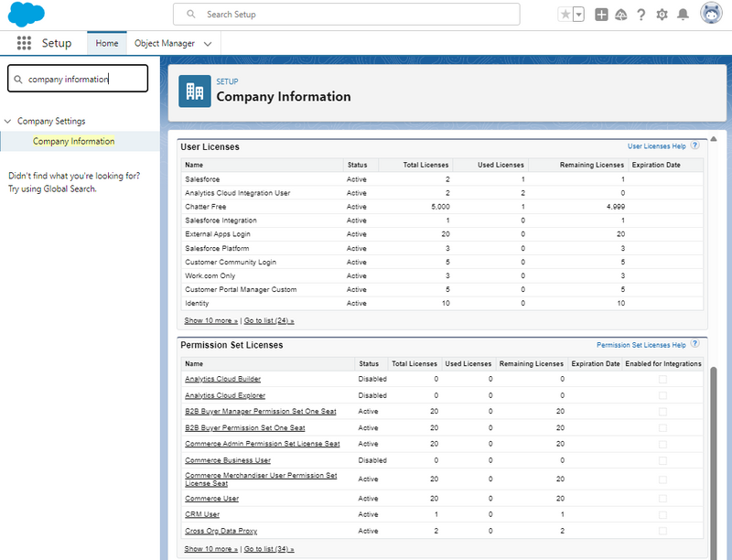Collapse the Company Settings tree node

8,122
